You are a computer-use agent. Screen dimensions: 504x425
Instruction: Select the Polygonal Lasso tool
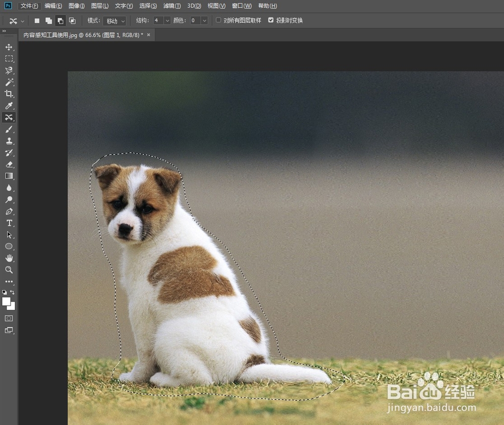pyautogui.click(x=9, y=70)
